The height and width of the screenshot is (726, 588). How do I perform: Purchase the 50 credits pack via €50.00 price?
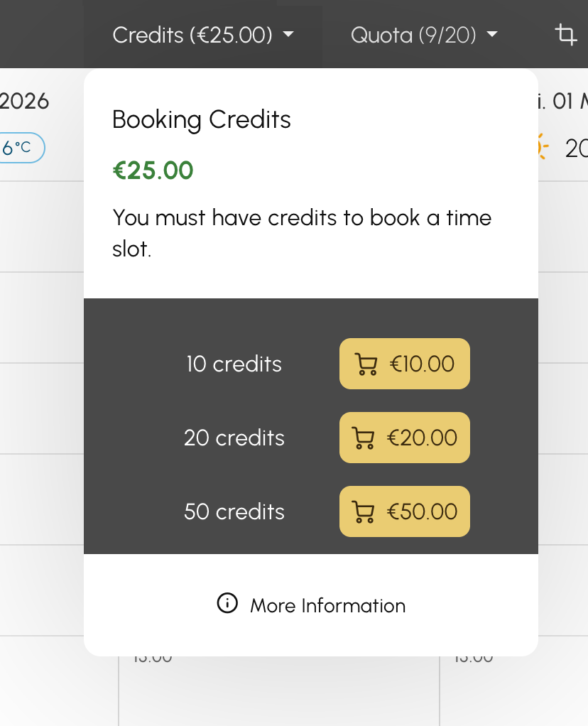422,512
